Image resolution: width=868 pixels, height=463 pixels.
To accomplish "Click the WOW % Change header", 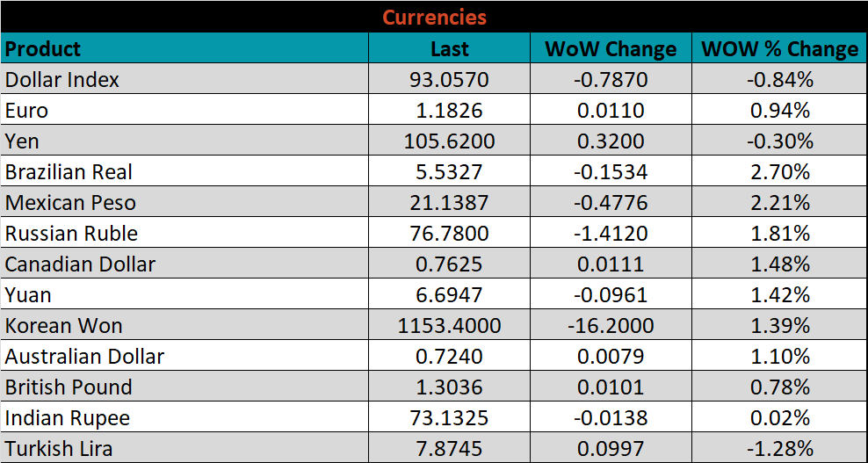I will (779, 48).
